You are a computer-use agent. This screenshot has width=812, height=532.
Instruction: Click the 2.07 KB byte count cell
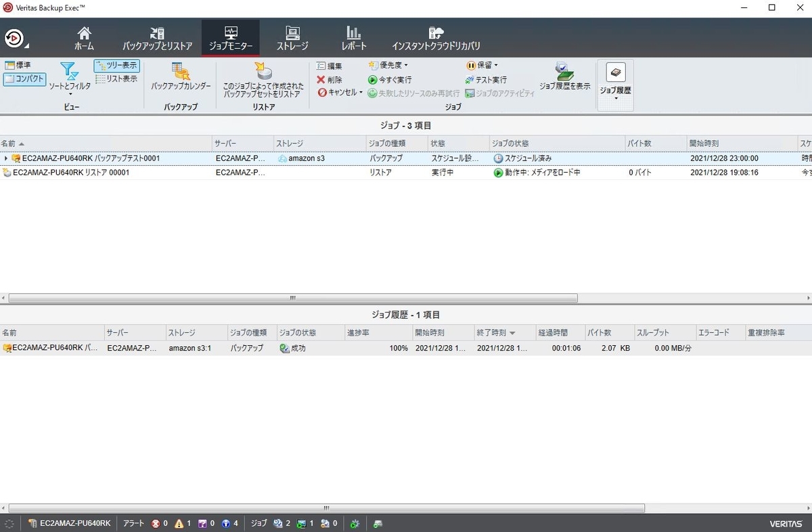[x=615, y=348]
